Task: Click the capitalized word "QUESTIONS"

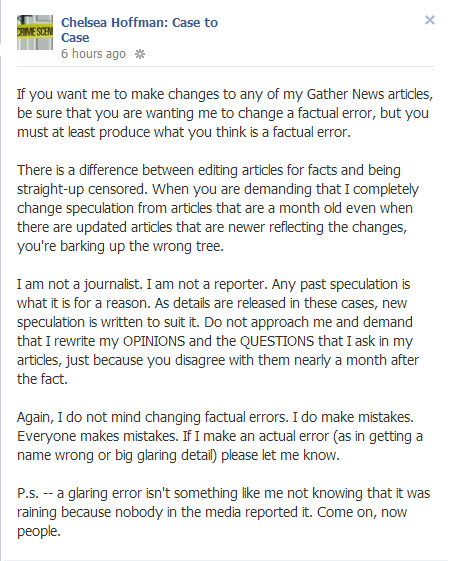Action: 277,341
